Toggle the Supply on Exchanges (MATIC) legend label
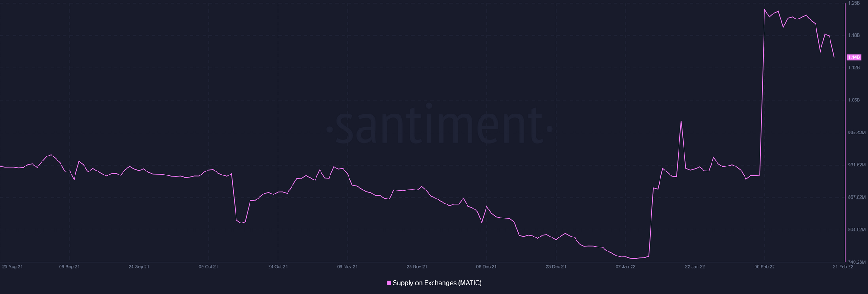Viewport: 868px width, 294px height. pyautogui.click(x=437, y=283)
